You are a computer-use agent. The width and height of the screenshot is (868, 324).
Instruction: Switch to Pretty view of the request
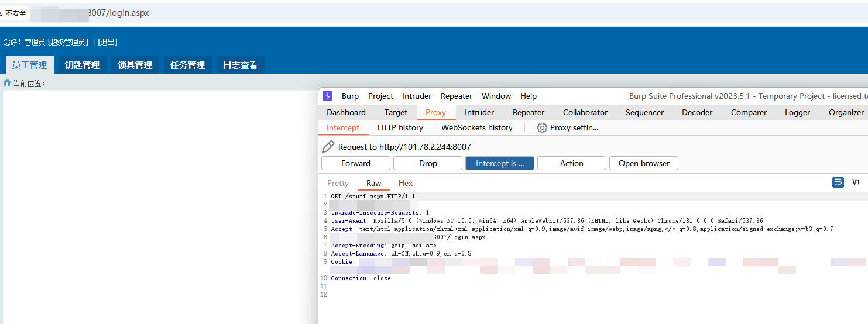click(338, 183)
